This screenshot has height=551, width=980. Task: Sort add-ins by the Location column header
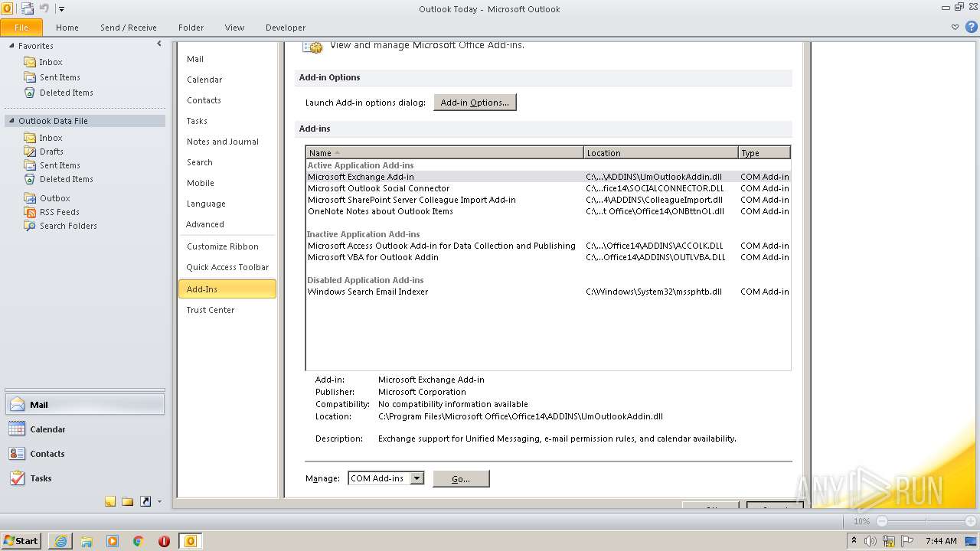click(x=661, y=153)
